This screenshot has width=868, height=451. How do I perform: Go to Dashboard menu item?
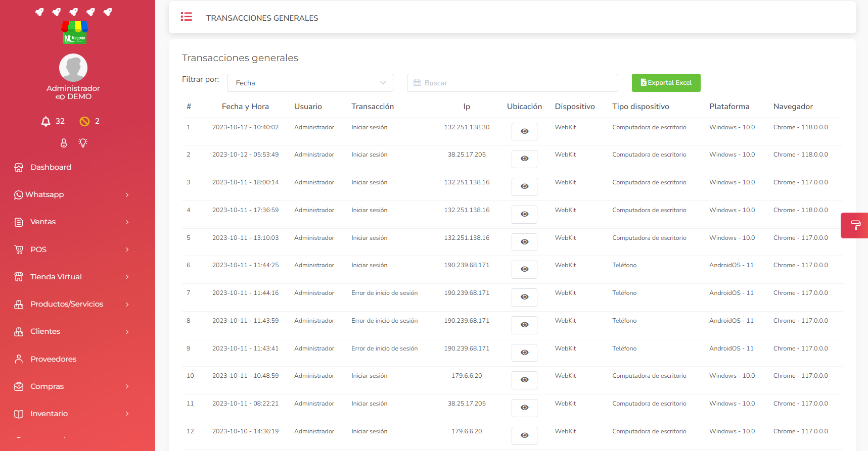pos(51,167)
